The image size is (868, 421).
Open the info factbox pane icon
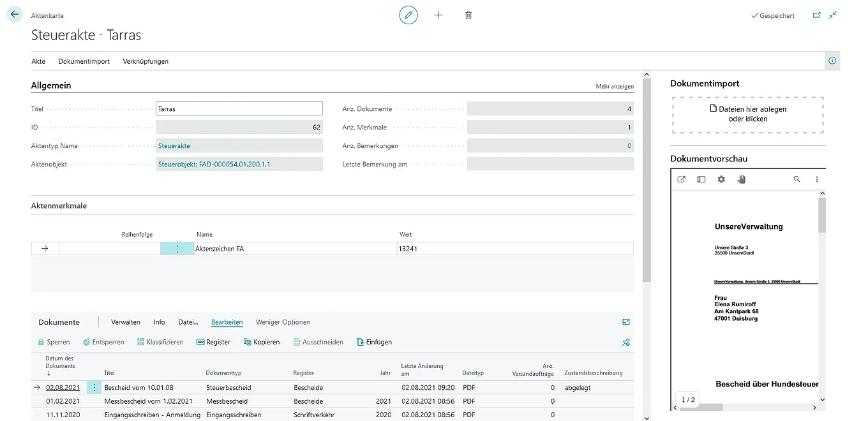pyautogui.click(x=832, y=61)
